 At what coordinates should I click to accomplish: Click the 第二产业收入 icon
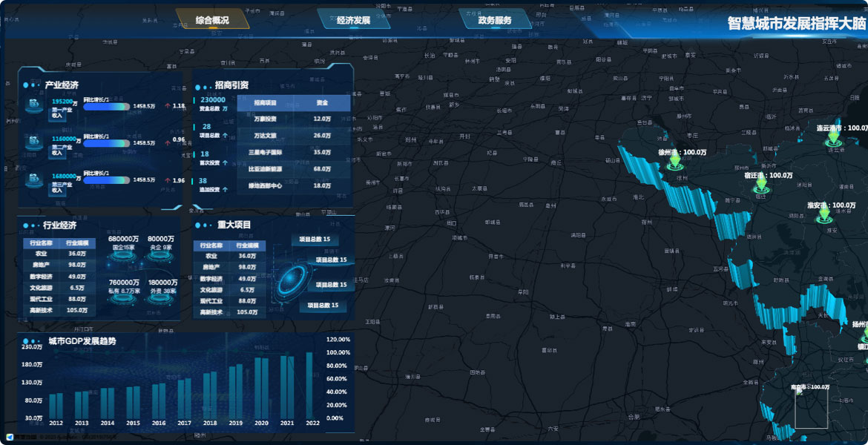coord(34,143)
